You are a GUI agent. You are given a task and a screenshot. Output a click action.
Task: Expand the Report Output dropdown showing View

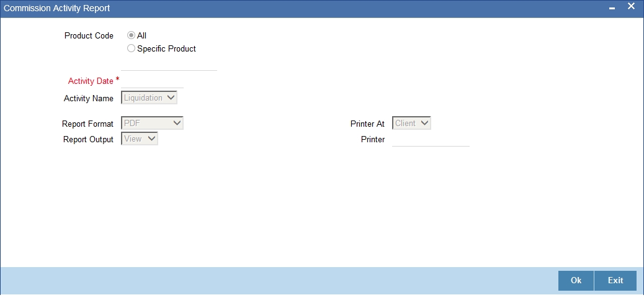point(139,139)
